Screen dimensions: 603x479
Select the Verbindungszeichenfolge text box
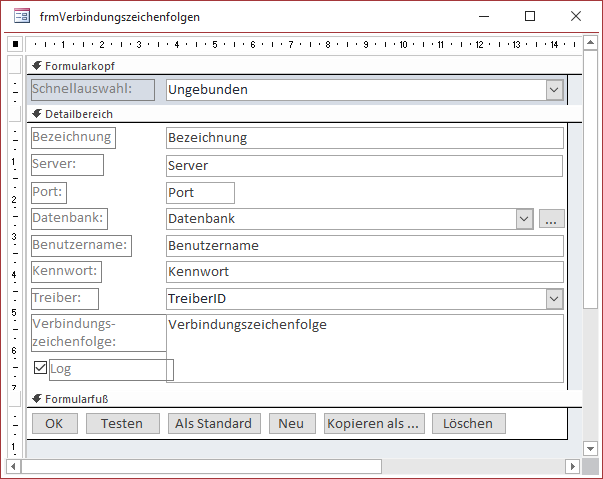point(365,348)
